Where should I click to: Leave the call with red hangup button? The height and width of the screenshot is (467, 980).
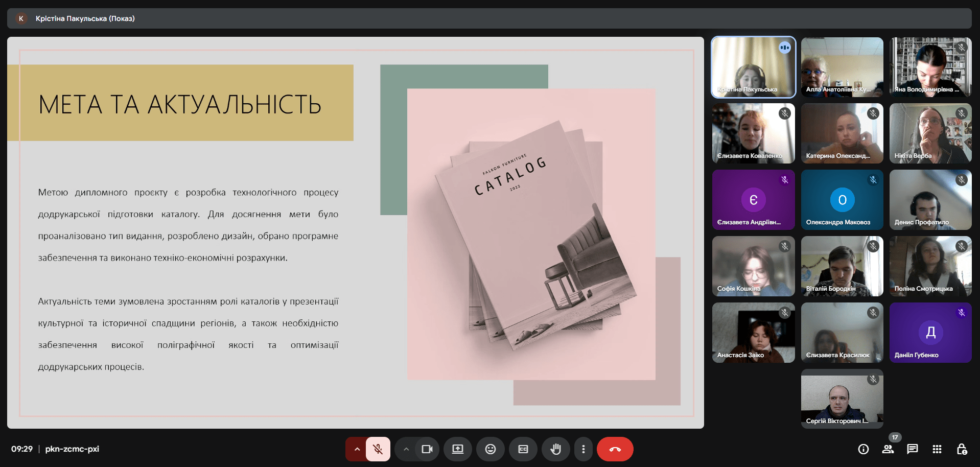(x=615, y=449)
